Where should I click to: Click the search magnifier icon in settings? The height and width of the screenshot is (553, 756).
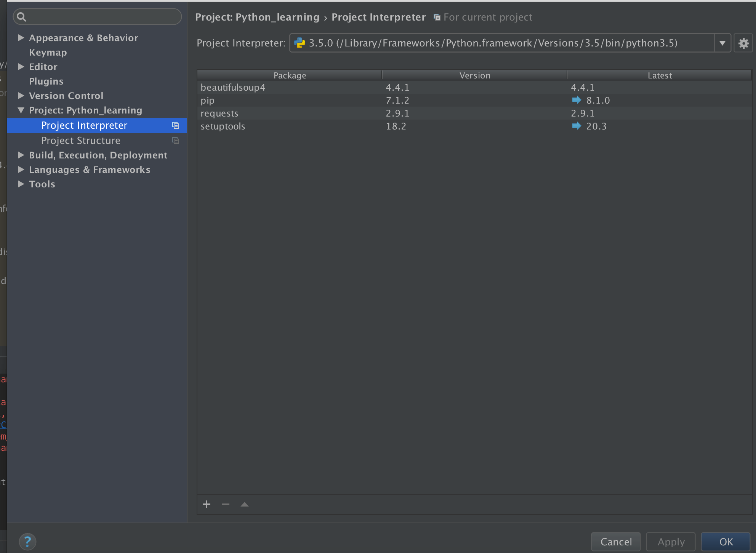22,17
